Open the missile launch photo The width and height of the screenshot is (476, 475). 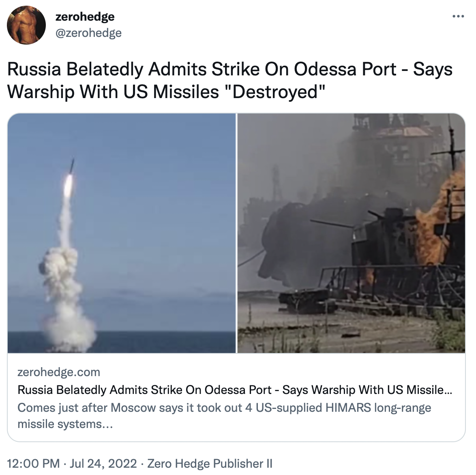click(122, 233)
